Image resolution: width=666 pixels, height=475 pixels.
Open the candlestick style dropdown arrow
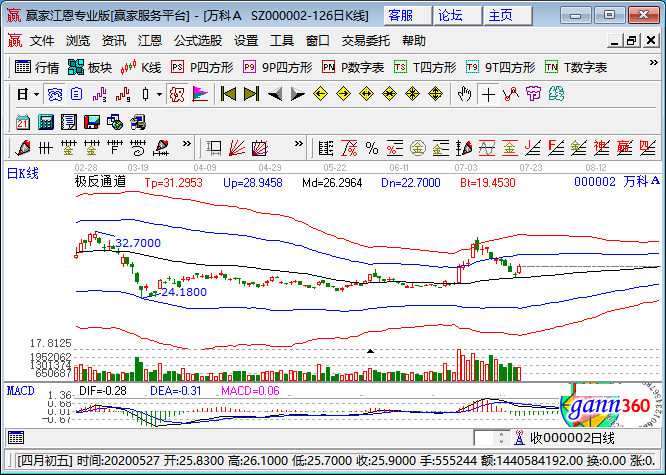pyautogui.click(x=159, y=94)
